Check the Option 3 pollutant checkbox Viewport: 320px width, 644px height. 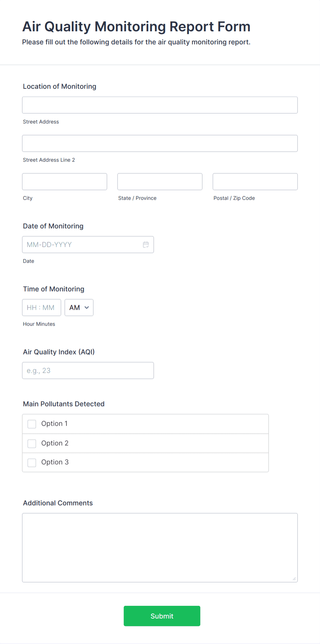32,462
